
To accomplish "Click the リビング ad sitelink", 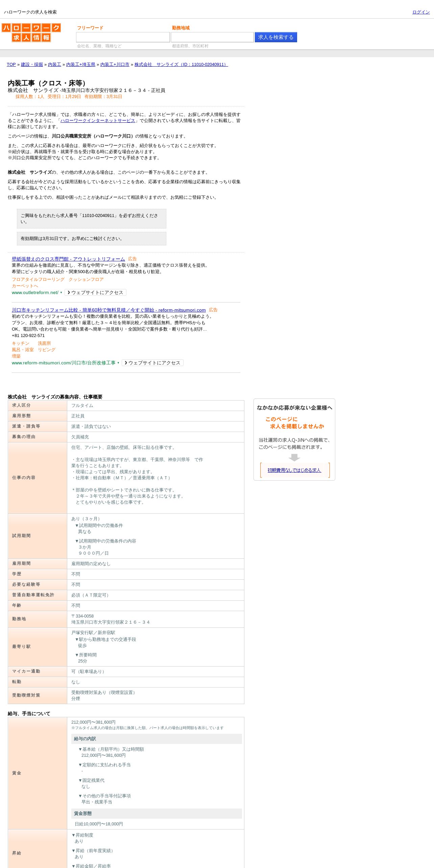I will 47,350.
